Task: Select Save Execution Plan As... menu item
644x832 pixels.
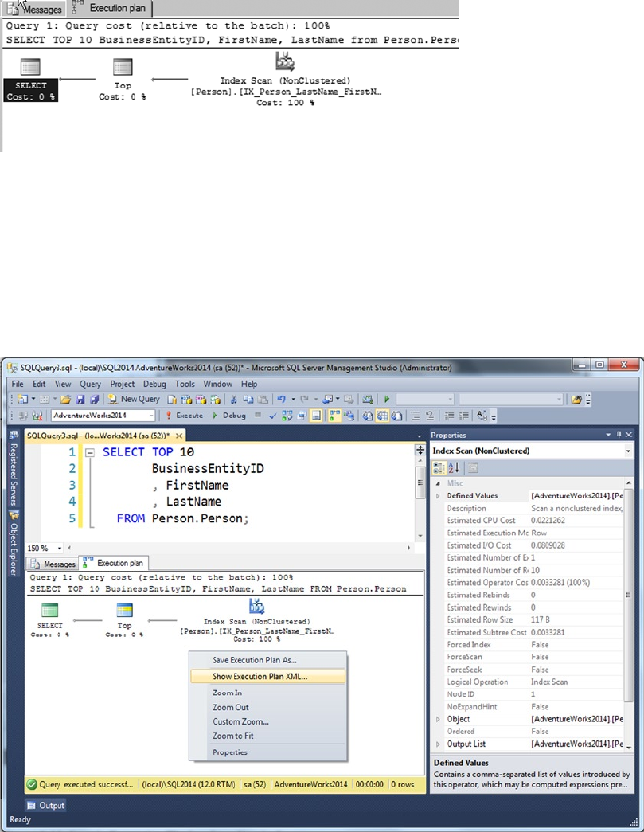Action: [268, 660]
